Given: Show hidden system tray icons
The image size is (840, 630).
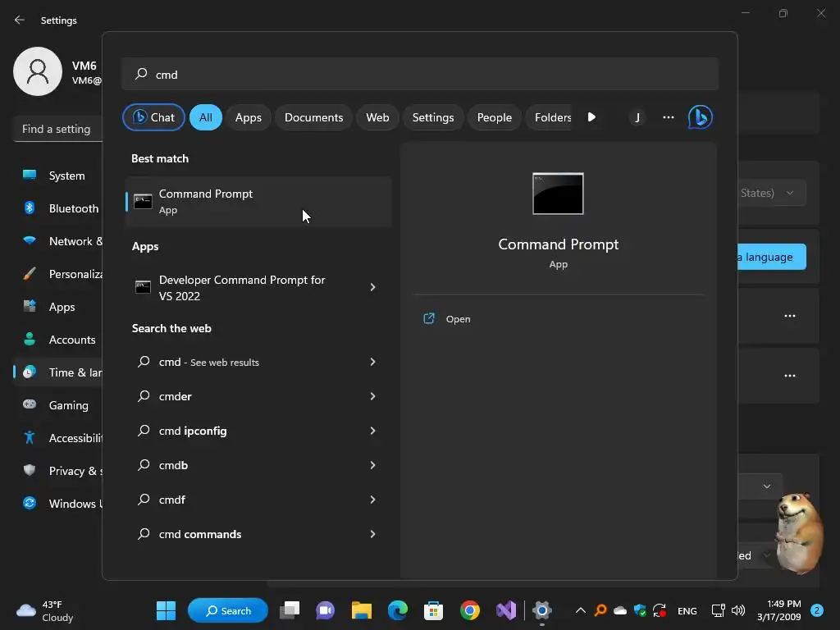Looking at the screenshot, I should (x=580, y=610).
